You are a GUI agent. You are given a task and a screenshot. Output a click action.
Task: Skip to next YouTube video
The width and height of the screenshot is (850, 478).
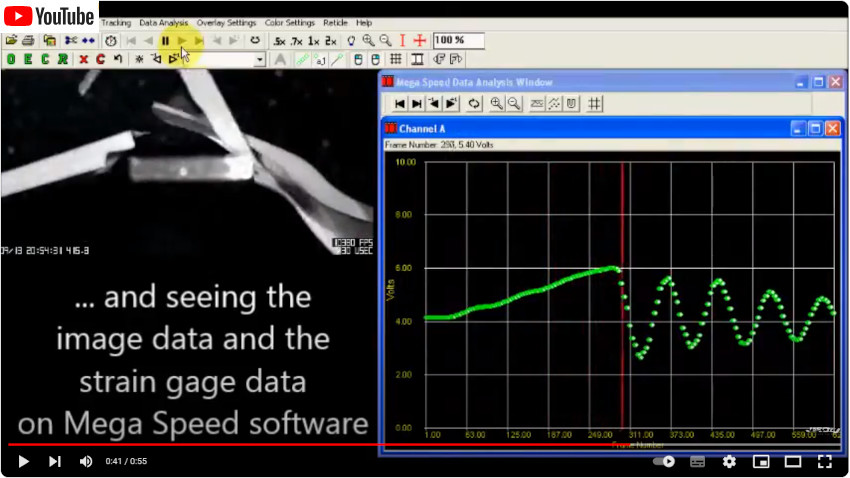(55, 461)
